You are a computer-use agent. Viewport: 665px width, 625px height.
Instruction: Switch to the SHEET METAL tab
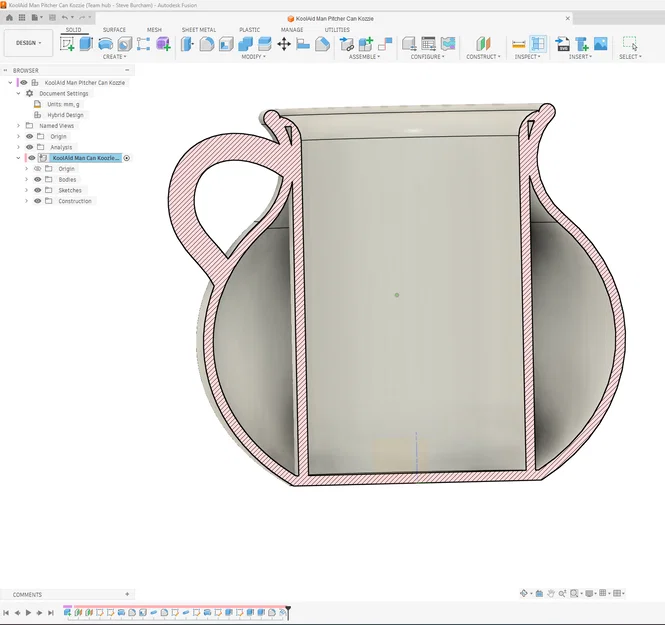coord(198,30)
